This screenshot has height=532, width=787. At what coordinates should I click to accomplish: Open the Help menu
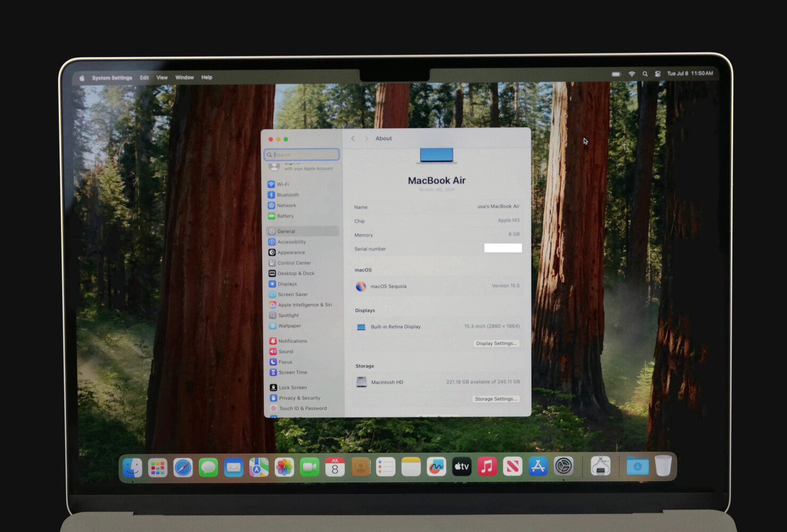(x=206, y=78)
